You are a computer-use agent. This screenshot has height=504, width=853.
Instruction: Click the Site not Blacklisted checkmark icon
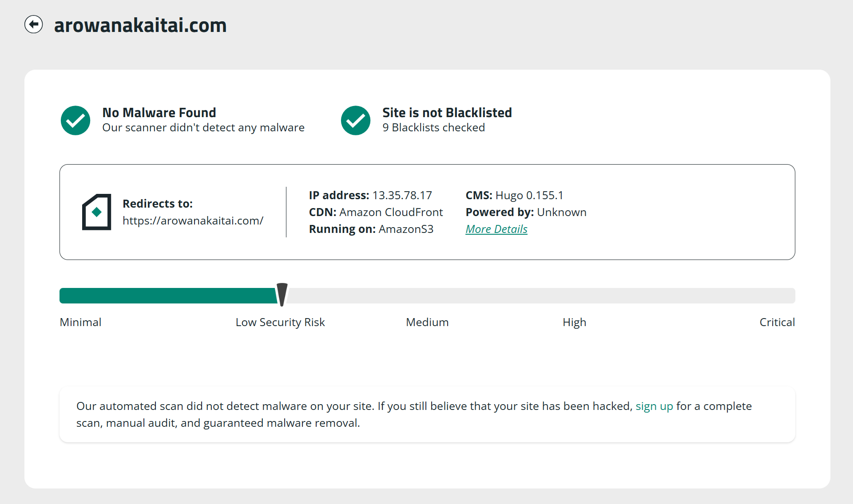point(356,120)
